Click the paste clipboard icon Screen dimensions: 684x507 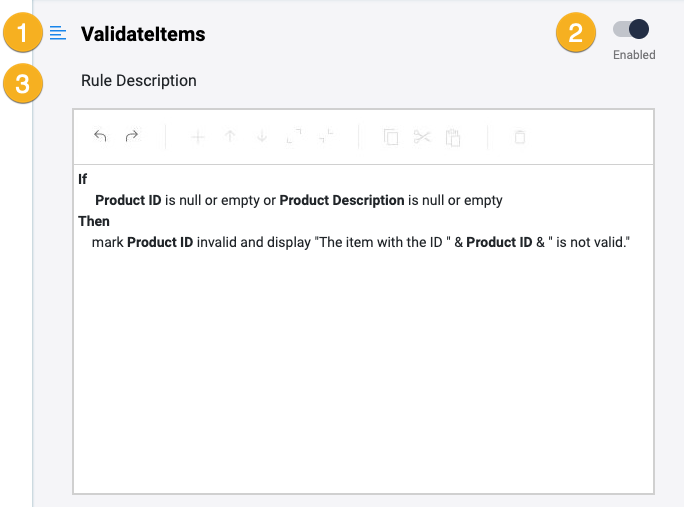[x=453, y=137]
